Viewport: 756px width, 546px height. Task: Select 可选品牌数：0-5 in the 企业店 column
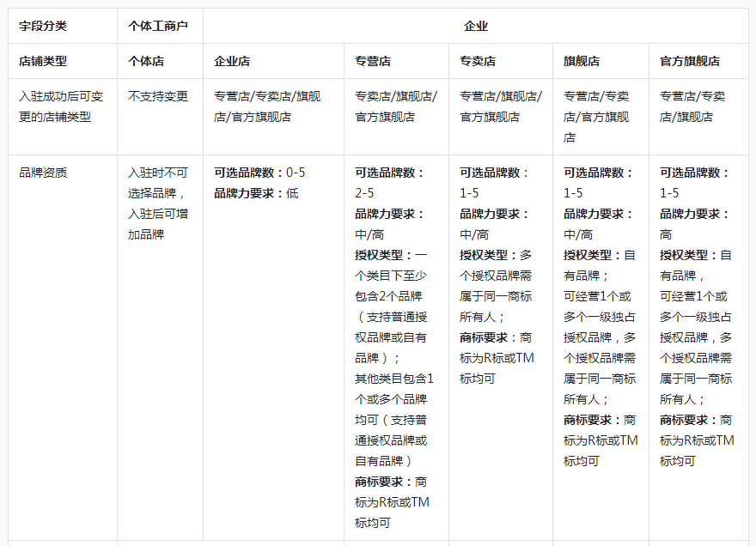[x=258, y=170]
